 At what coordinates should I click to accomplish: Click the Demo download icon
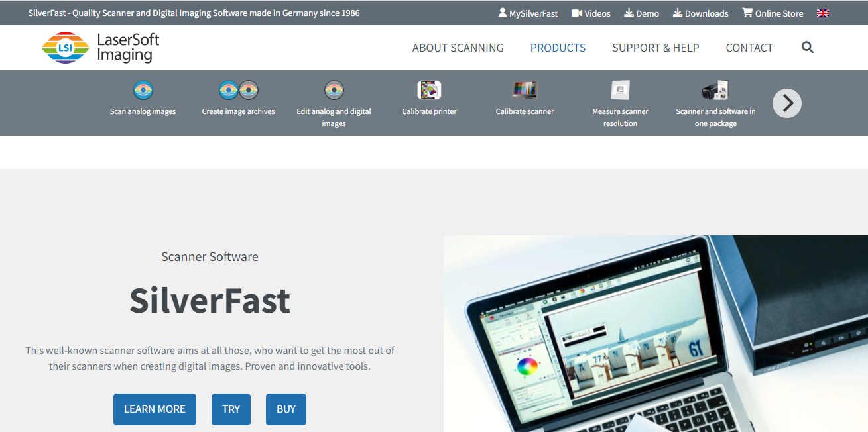click(629, 13)
